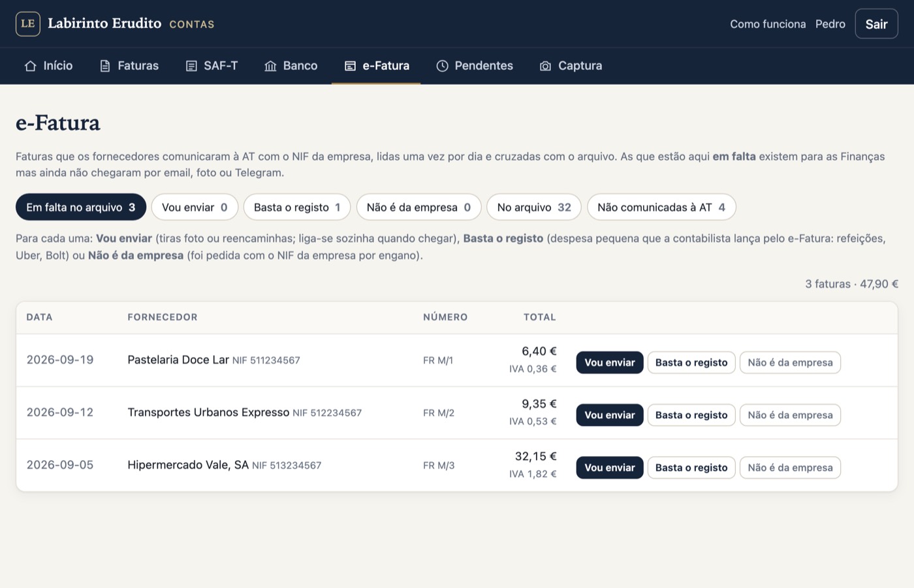The width and height of the screenshot is (914, 588).
Task: Click the e-Fatura tab icon
Action: (x=350, y=66)
